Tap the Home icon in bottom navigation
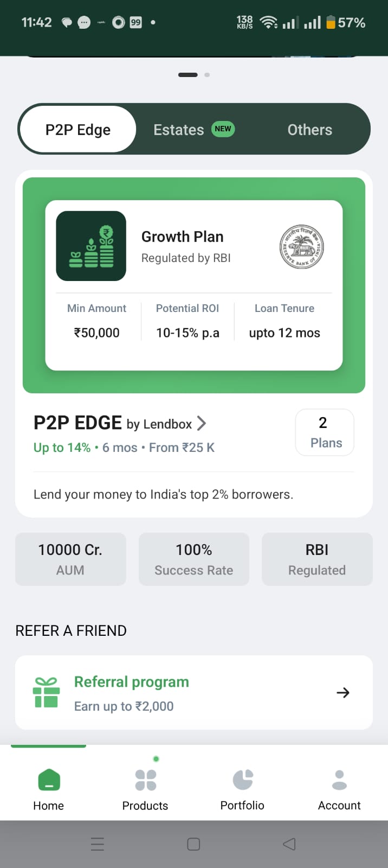388x868 pixels. [49, 780]
